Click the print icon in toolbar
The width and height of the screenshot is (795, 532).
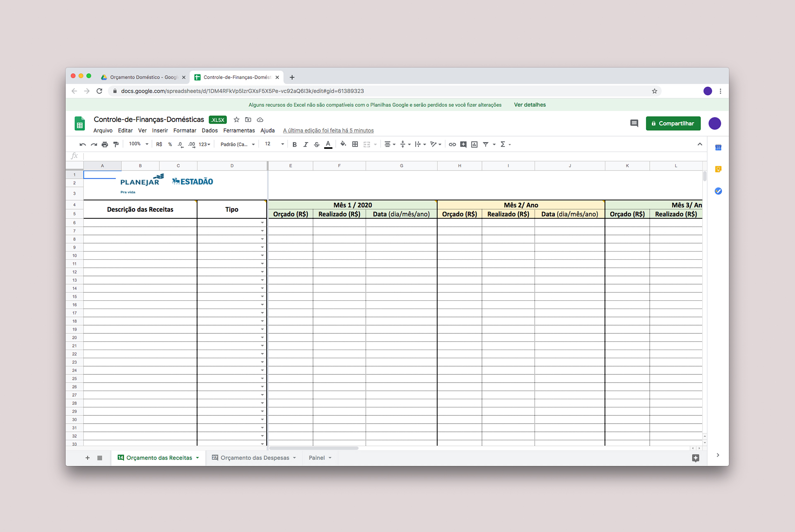point(105,144)
